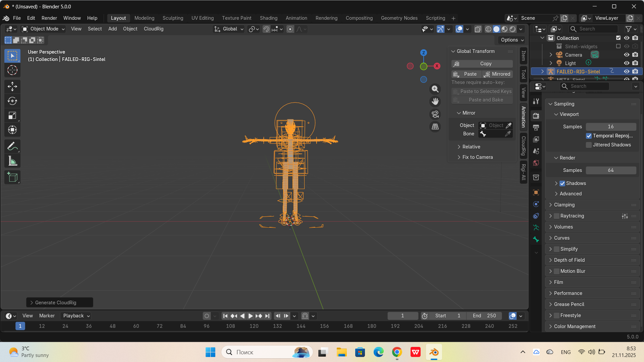
Task: Open the Playback dropdown in the timeline
Action: pos(76,316)
